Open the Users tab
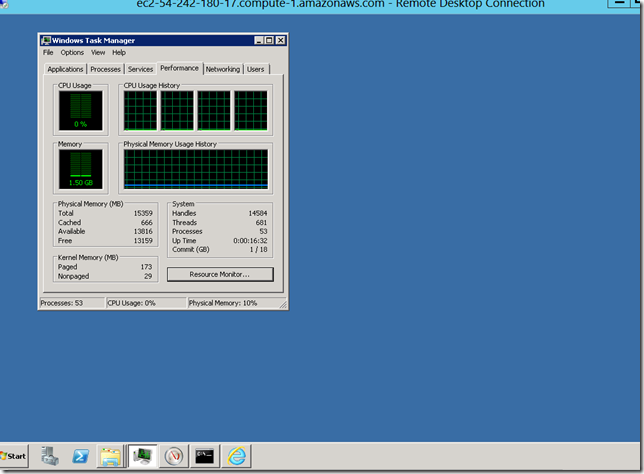This screenshot has height=474, width=644. click(x=256, y=69)
